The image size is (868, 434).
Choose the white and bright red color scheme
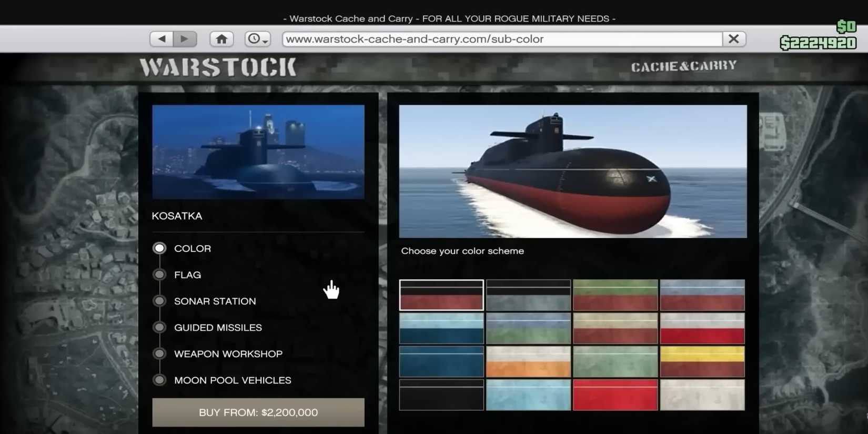coord(702,328)
